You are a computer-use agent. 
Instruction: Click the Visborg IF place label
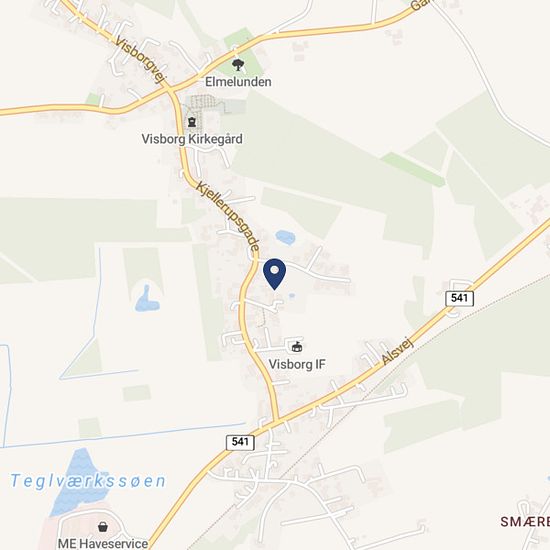point(297,364)
